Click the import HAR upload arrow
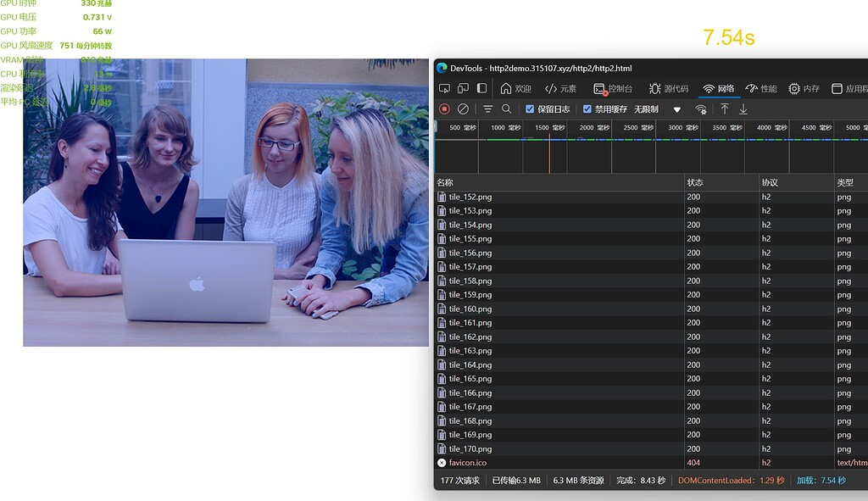The width and height of the screenshot is (868, 501). (x=725, y=109)
